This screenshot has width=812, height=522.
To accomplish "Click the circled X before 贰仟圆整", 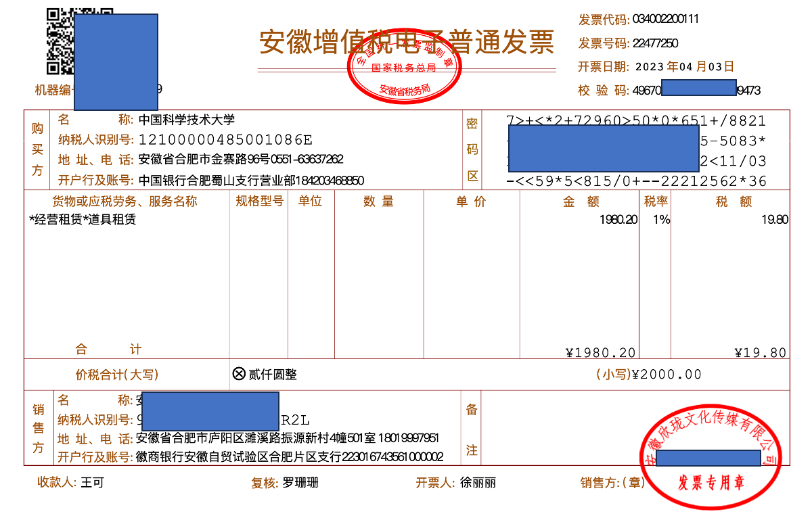I will coord(238,374).
